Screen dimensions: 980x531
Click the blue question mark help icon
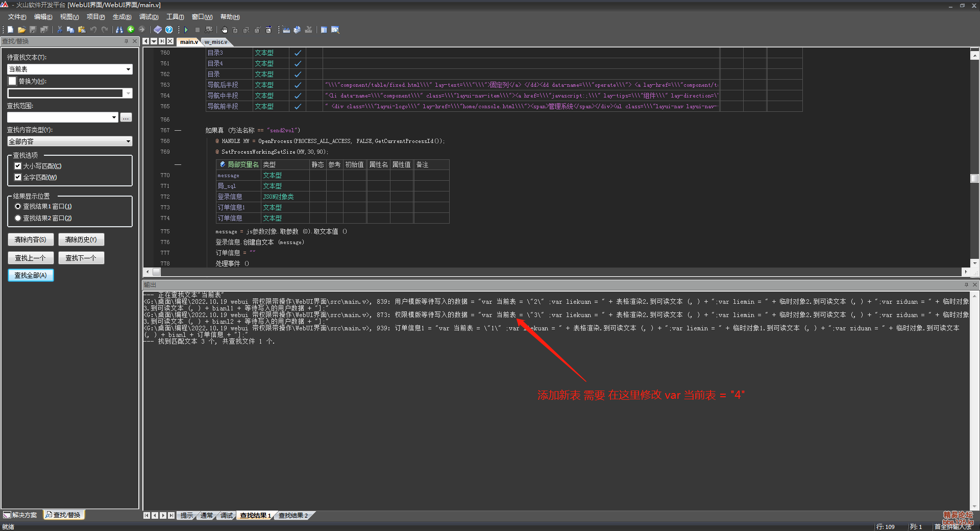click(169, 30)
